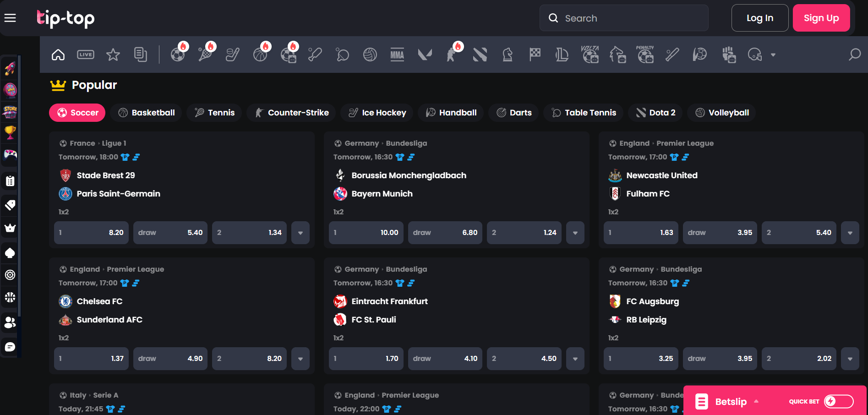Select the chess knight icon
The width and height of the screenshot is (868, 415).
(x=508, y=55)
